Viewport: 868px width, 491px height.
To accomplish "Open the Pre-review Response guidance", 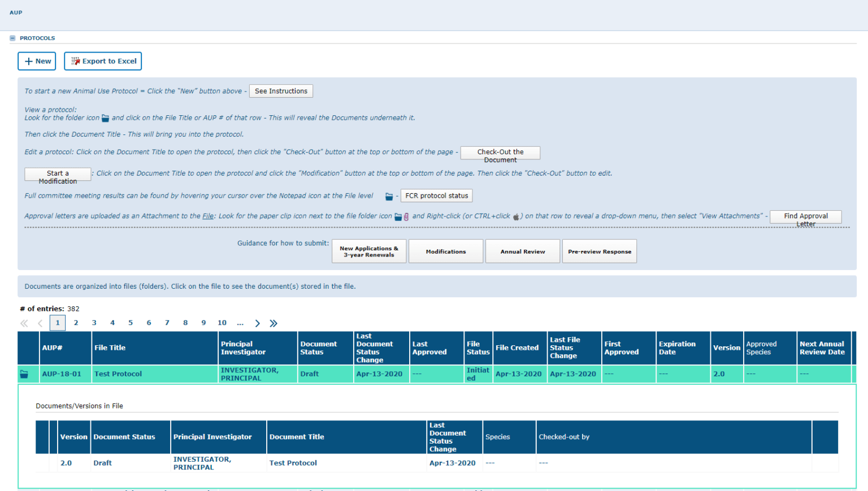I will click(599, 251).
